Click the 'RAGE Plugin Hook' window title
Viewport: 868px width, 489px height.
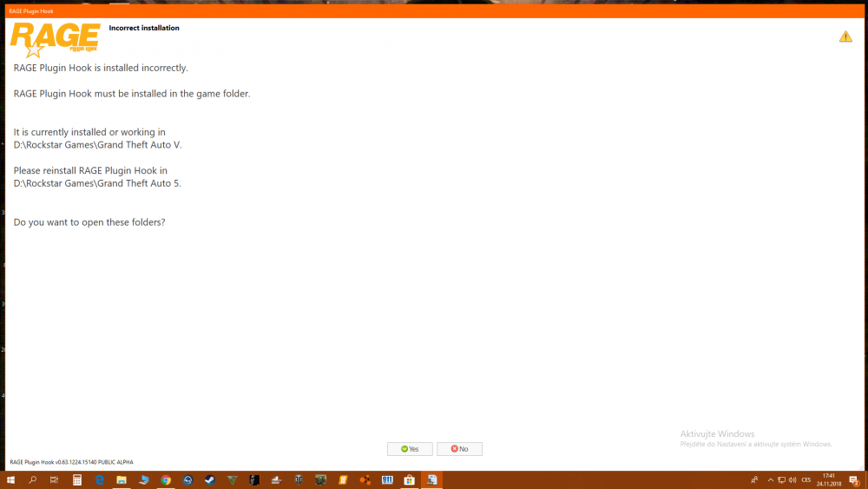pyautogui.click(x=31, y=11)
